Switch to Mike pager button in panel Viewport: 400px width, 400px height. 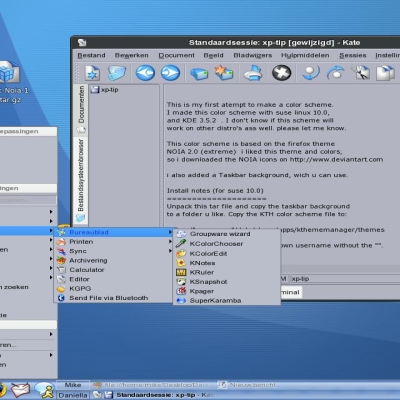point(73,385)
